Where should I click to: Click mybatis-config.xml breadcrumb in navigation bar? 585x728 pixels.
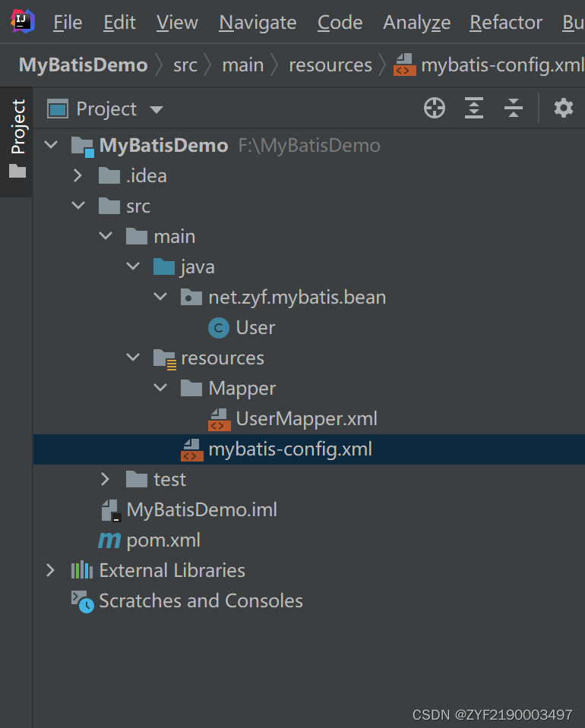pos(502,65)
